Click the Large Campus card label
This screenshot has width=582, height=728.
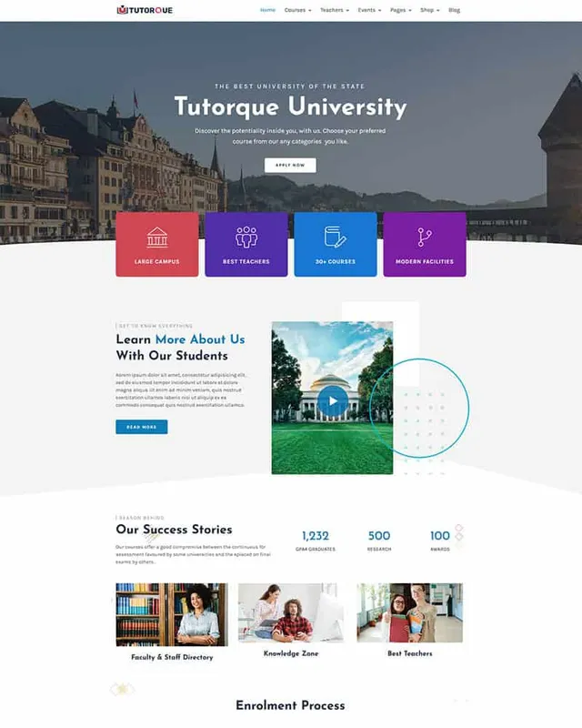157,261
